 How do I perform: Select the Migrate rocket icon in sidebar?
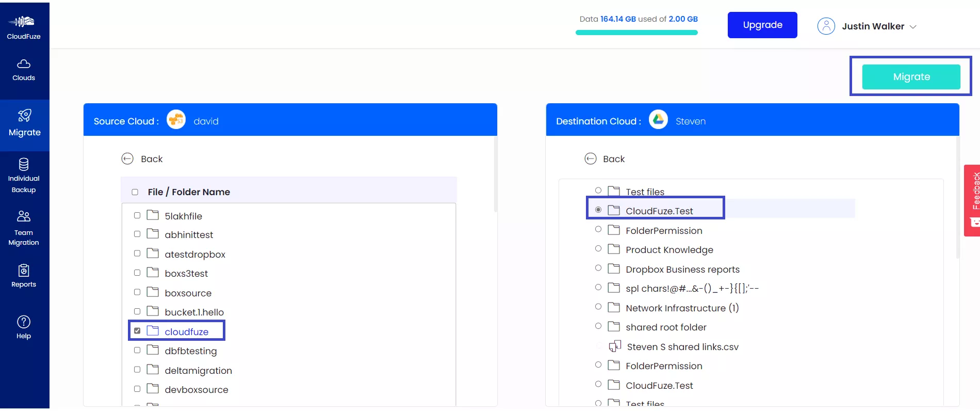24,115
